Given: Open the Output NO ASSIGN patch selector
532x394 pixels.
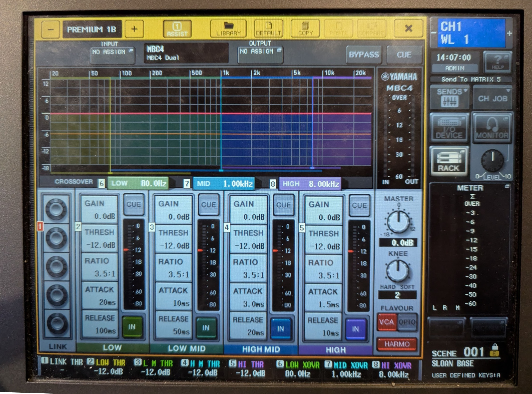Looking at the screenshot, I should click(x=261, y=55).
